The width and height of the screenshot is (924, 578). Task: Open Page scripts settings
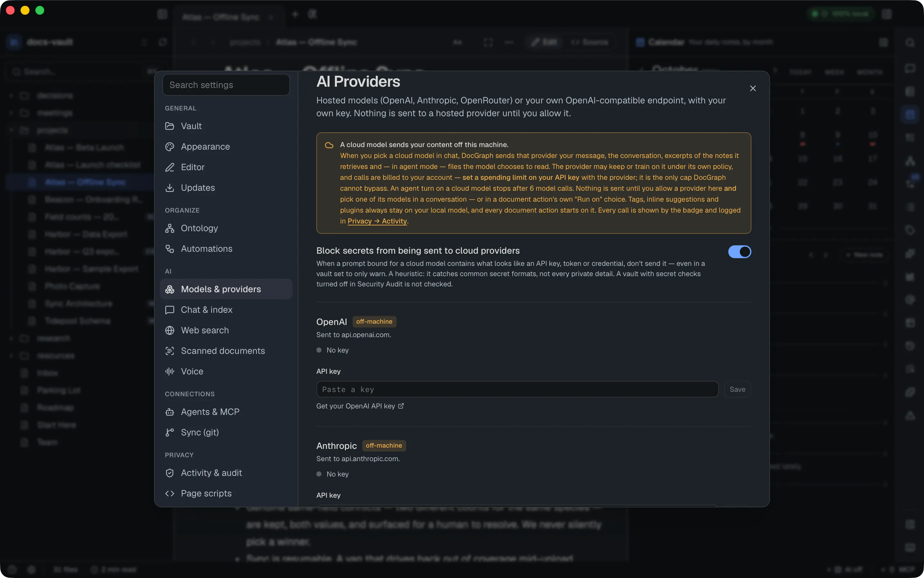(226, 494)
